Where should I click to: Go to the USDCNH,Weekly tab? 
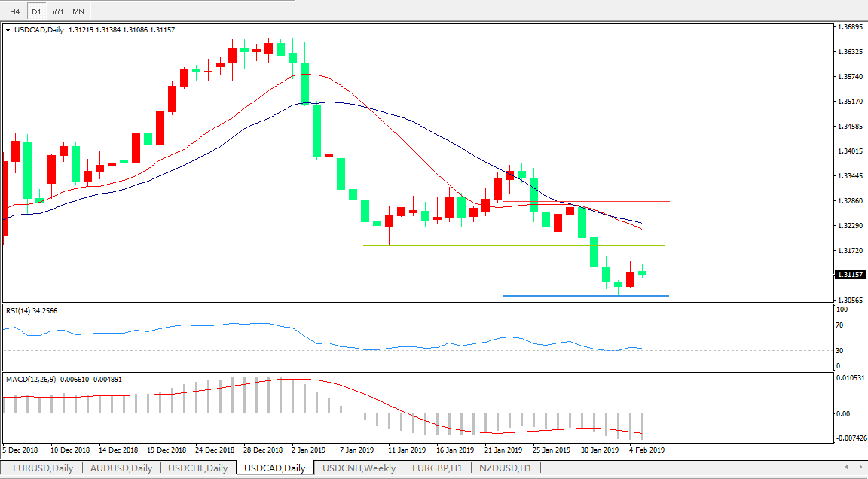(x=359, y=468)
